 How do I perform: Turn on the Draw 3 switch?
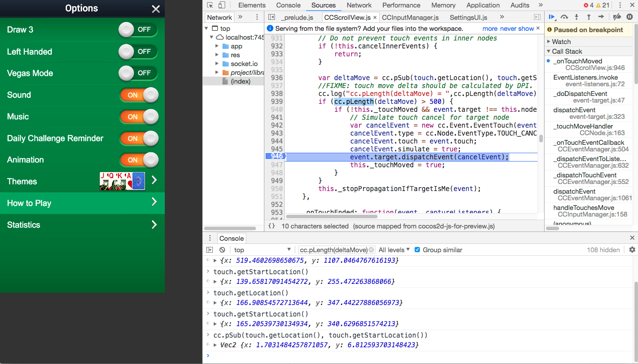(x=137, y=30)
